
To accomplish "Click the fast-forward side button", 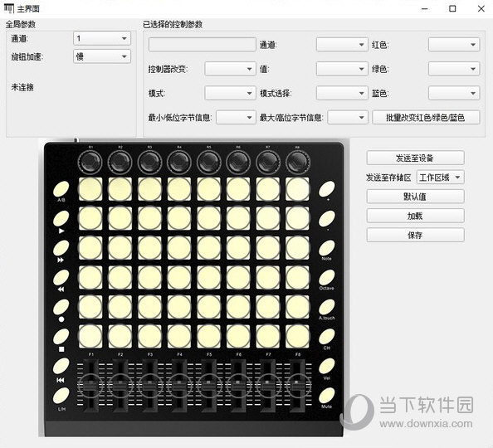I will coord(61,248).
